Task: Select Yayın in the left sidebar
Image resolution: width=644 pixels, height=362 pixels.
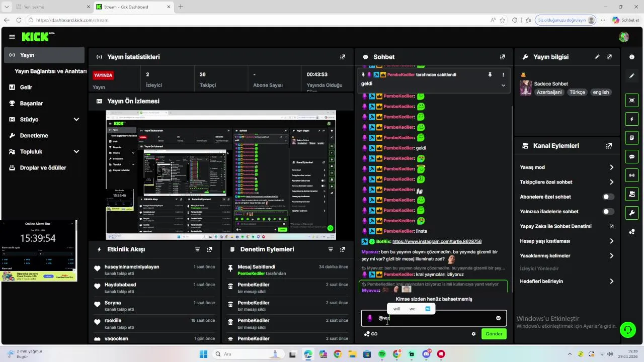Action: click(44, 55)
